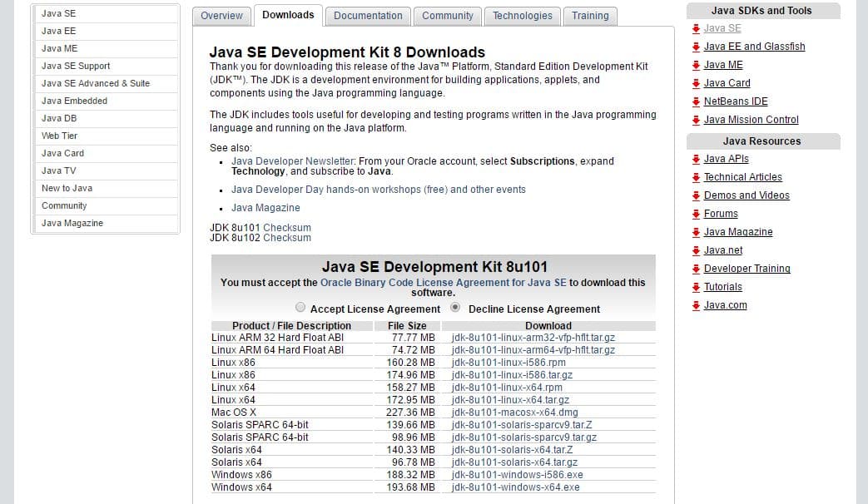Open the Java Developer Newsletter link
Image resolution: width=868 pixels, height=504 pixels.
coord(292,161)
